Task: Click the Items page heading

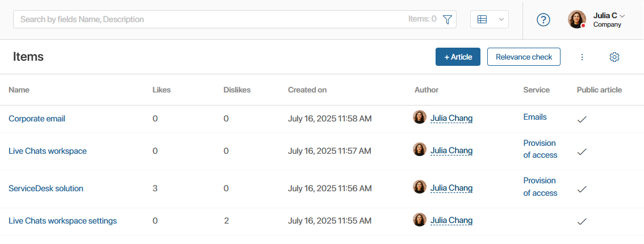Action: pyautogui.click(x=28, y=57)
